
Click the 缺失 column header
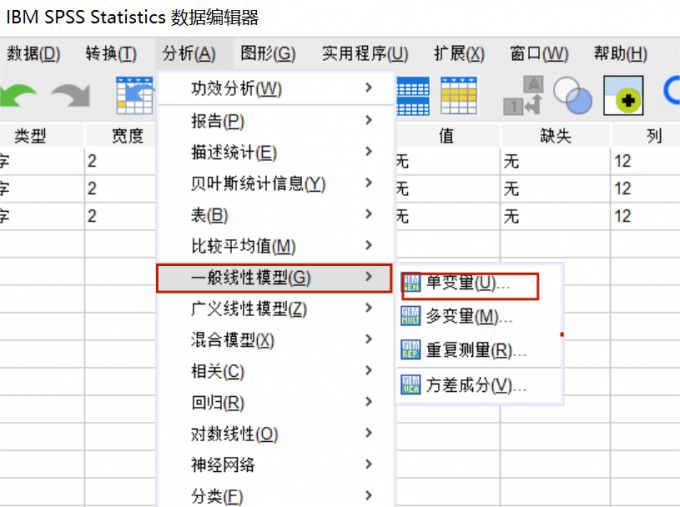555,136
